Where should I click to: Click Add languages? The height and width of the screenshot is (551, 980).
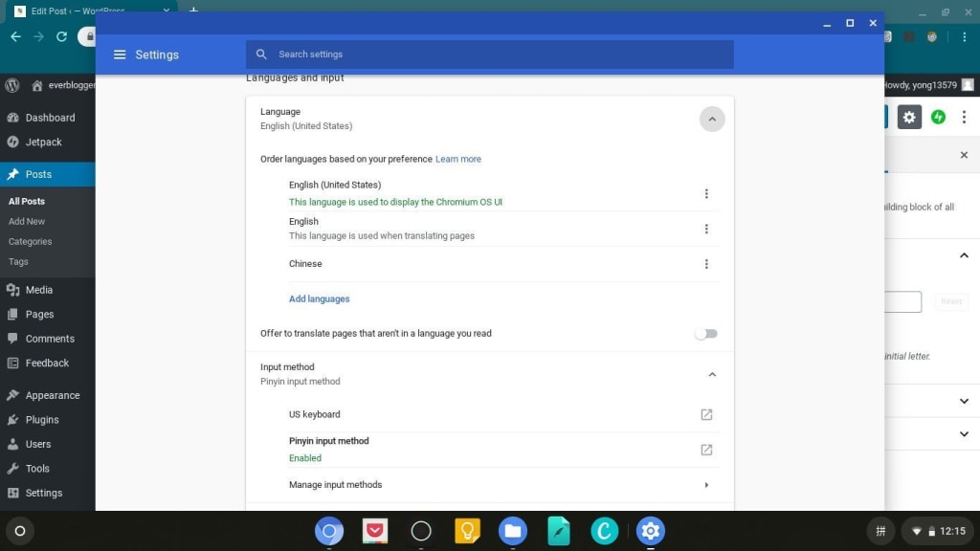coord(320,298)
